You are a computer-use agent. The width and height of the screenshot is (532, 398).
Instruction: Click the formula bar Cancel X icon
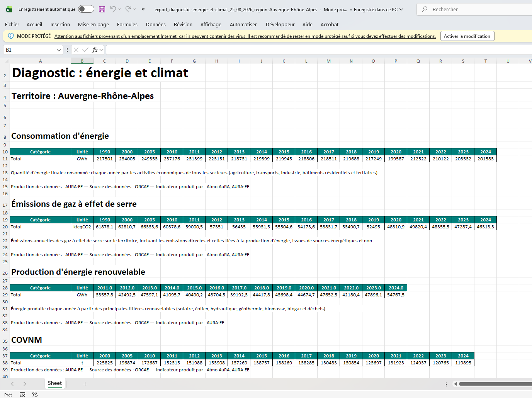pos(76,50)
